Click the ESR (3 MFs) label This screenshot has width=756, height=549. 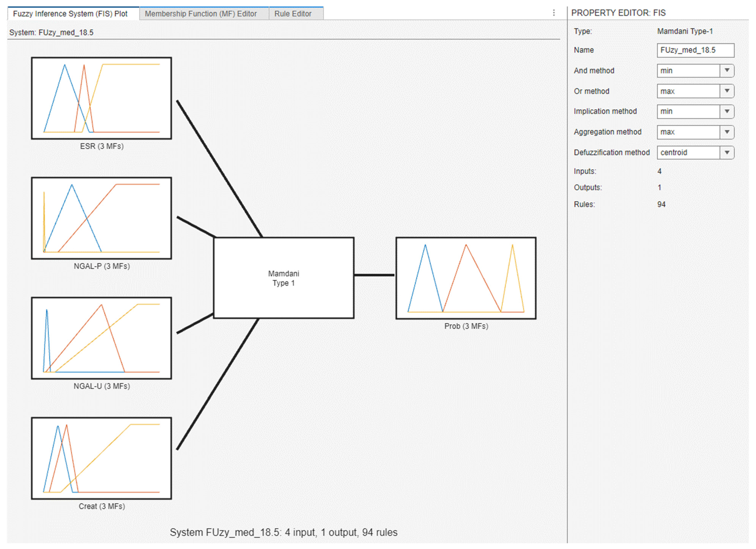tap(102, 146)
